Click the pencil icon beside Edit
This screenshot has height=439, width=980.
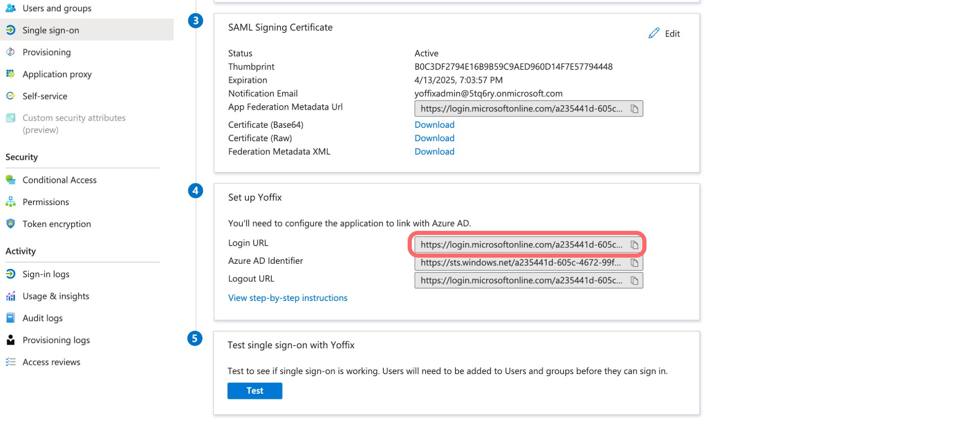pos(654,33)
